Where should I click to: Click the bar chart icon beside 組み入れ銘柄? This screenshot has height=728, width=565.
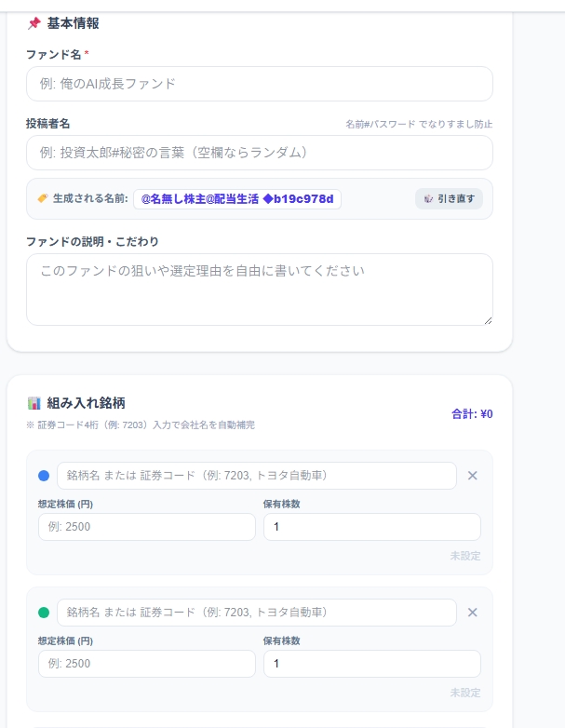[34, 403]
